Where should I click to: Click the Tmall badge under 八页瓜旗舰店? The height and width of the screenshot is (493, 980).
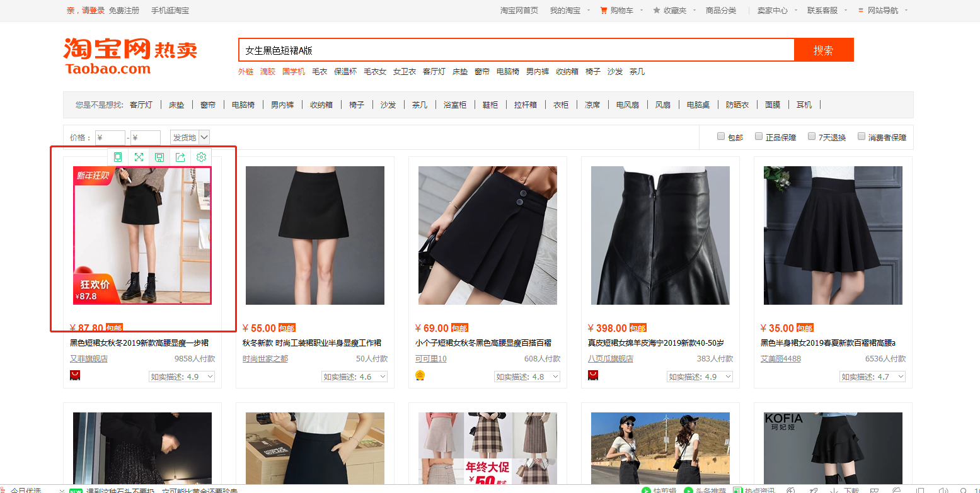(593, 375)
